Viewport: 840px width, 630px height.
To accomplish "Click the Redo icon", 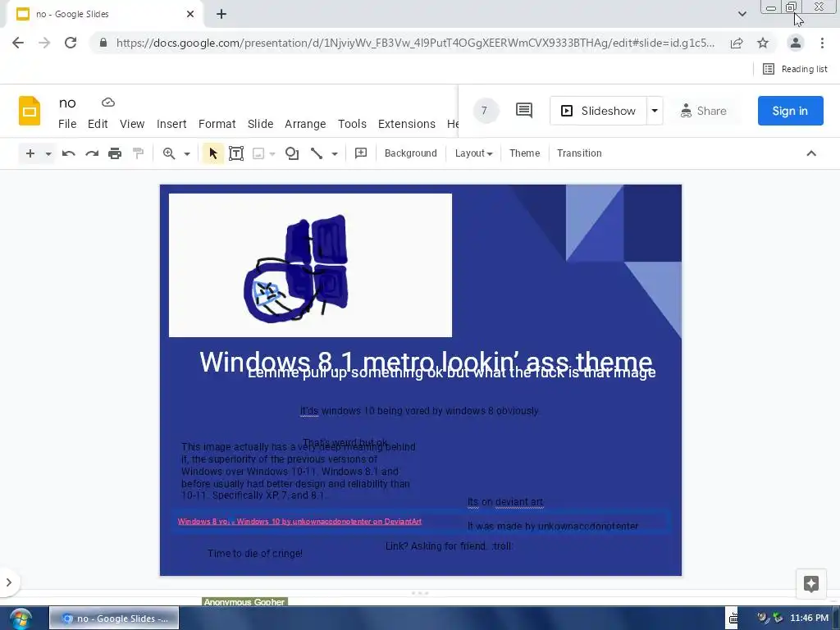I will coord(92,153).
